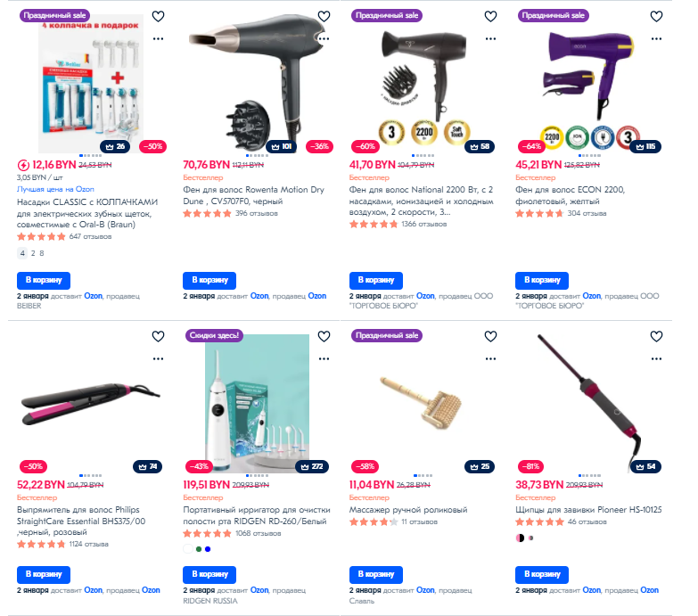Screen dimensions: 698x616
Task: Favorite the Philips StraightCare straightener
Action: [158, 336]
